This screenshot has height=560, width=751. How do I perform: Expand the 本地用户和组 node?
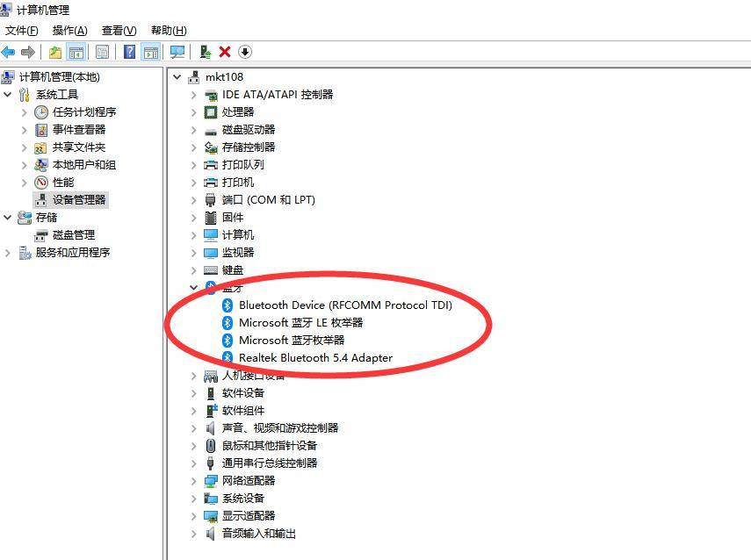[x=24, y=165]
